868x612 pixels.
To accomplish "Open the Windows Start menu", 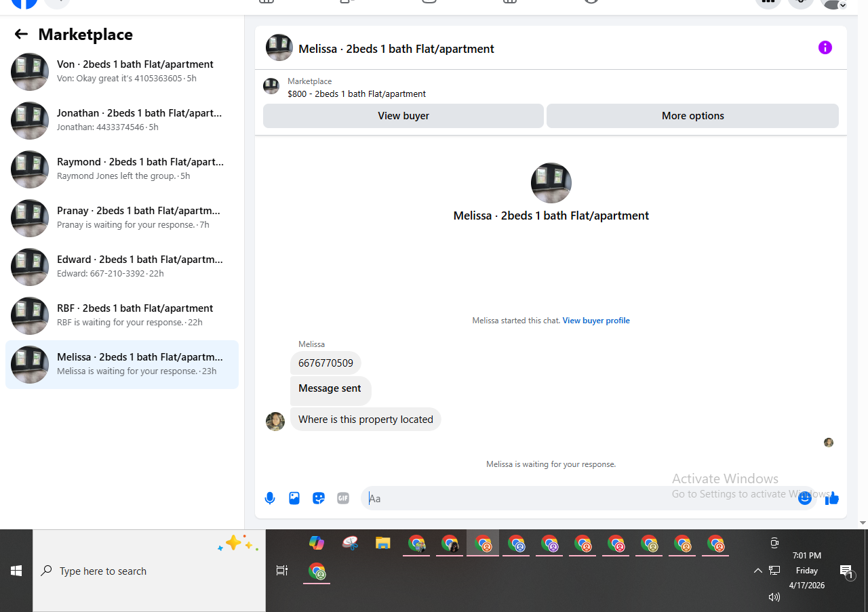I will click(16, 571).
